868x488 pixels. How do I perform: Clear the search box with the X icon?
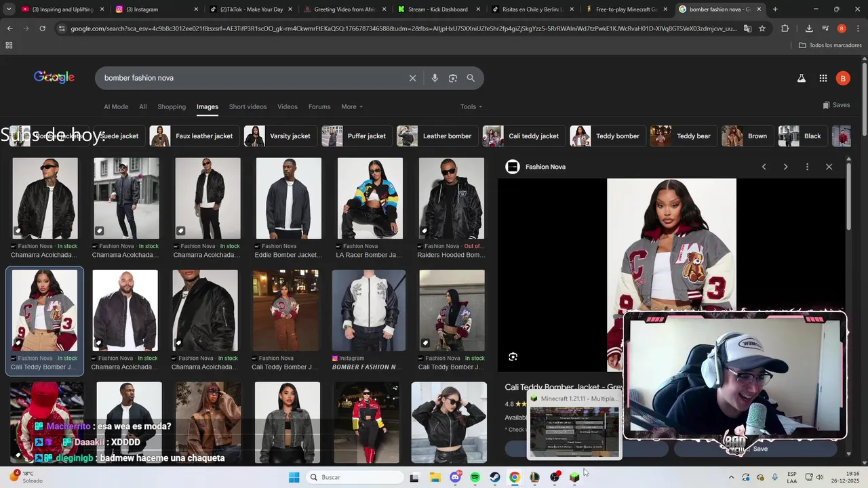(412, 78)
